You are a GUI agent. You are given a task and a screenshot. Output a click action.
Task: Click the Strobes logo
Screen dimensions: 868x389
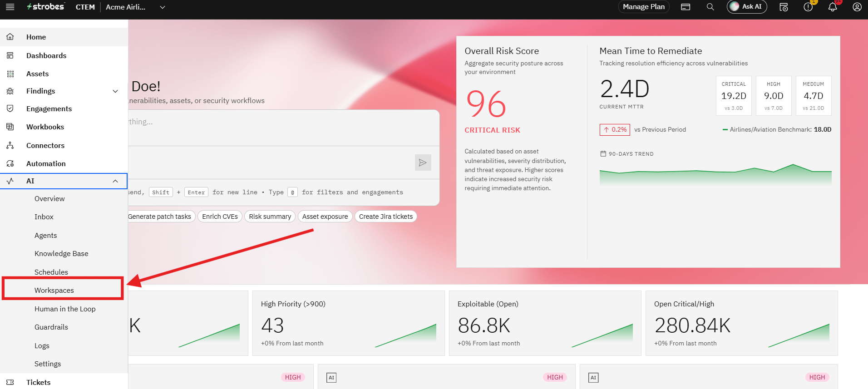pos(45,6)
